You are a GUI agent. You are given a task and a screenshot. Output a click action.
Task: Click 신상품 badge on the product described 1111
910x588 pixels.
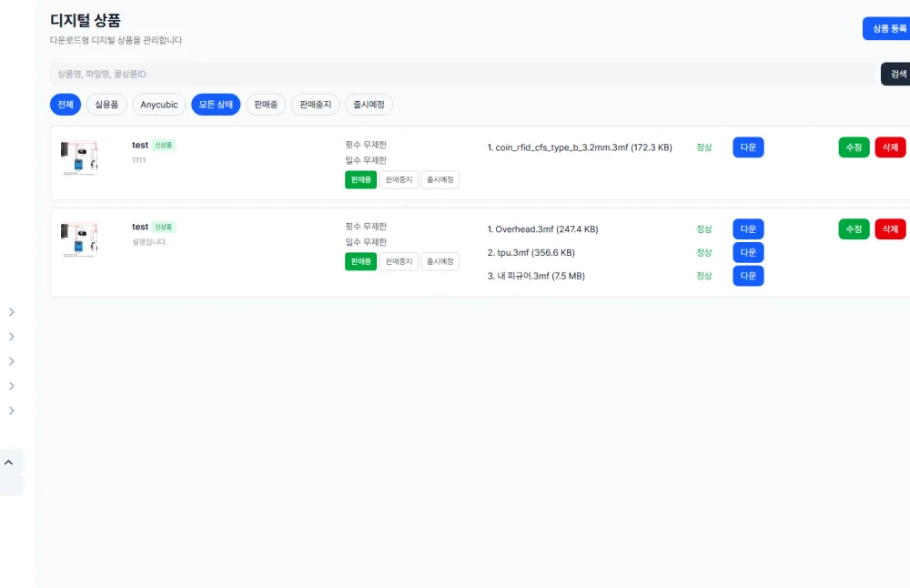(164, 145)
